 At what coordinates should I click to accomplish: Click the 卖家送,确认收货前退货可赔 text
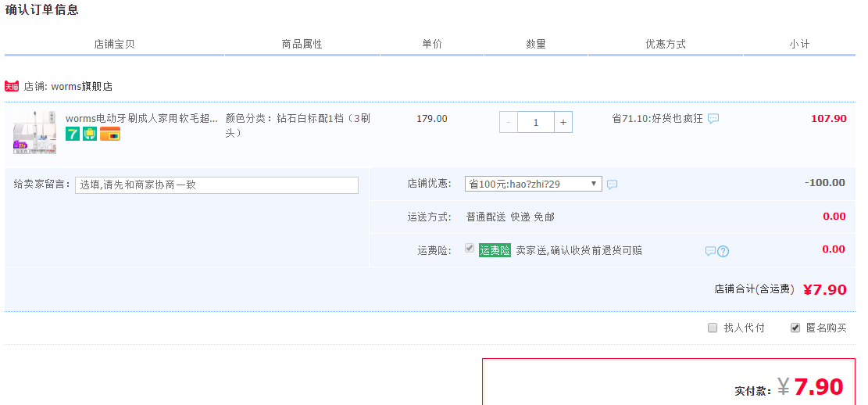pyautogui.click(x=579, y=250)
